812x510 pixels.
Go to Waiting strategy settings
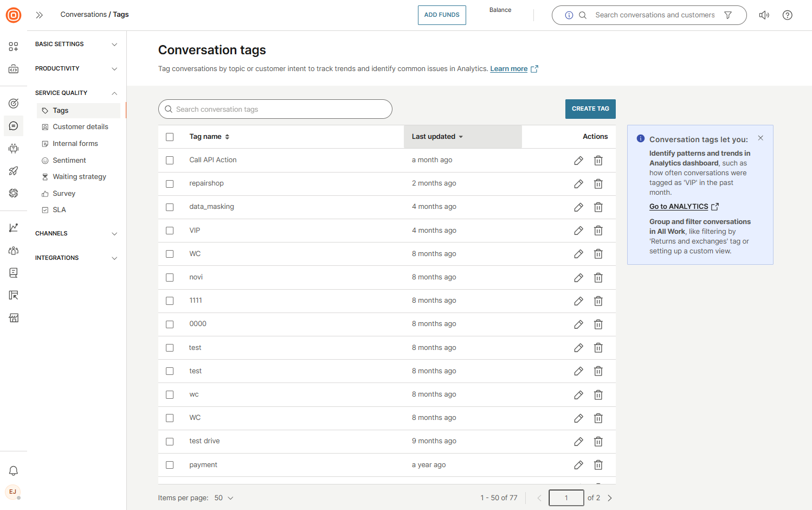coord(79,177)
